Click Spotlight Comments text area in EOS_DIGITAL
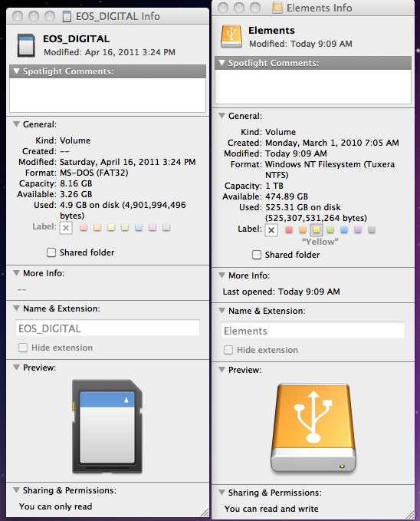 (x=107, y=95)
